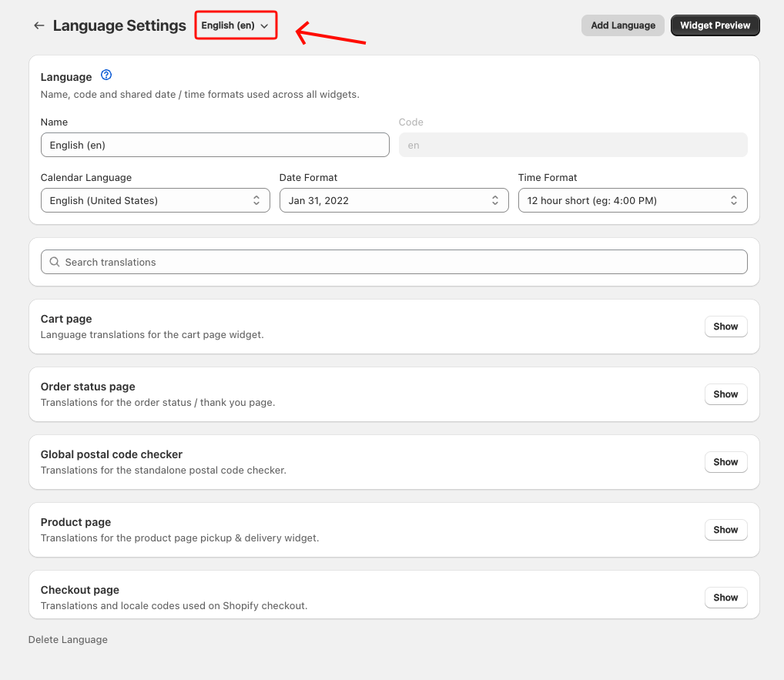
Task: Open the Time Format dropdown
Action: point(632,200)
